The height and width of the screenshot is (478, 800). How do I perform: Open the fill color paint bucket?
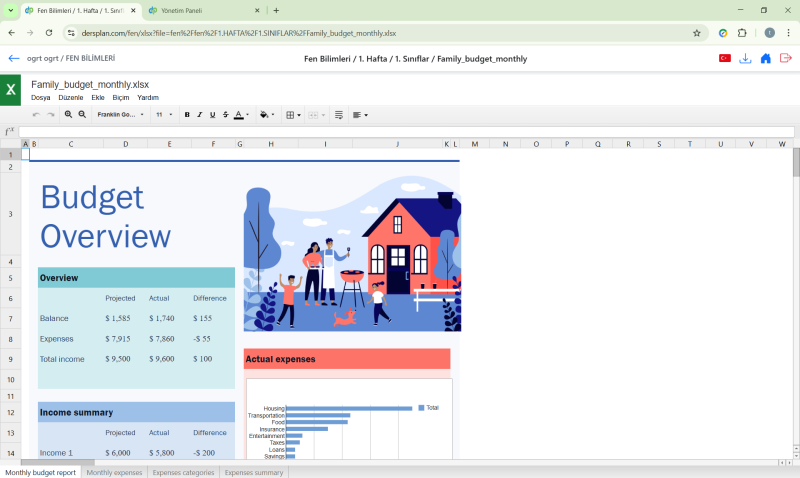click(266, 115)
